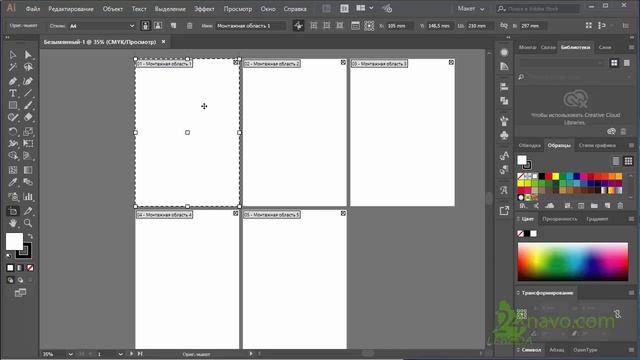Select the Magic Wand tool
The height and width of the screenshot is (360, 640).
click(x=13, y=67)
